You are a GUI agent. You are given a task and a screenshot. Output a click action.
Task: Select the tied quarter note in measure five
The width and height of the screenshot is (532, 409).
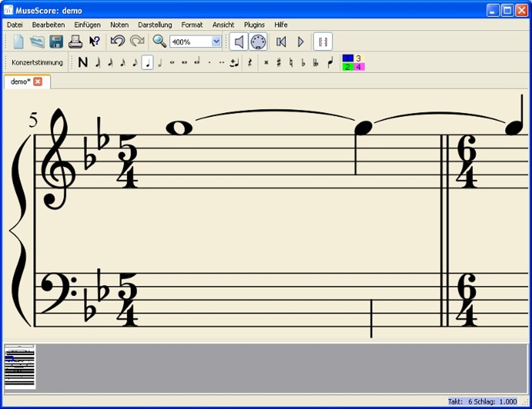[363, 128]
